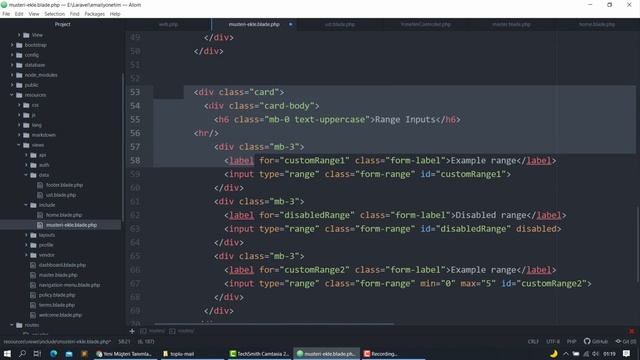This screenshot has height=360, width=640.
Task: Switch to the web.php tab
Action: tap(168, 24)
